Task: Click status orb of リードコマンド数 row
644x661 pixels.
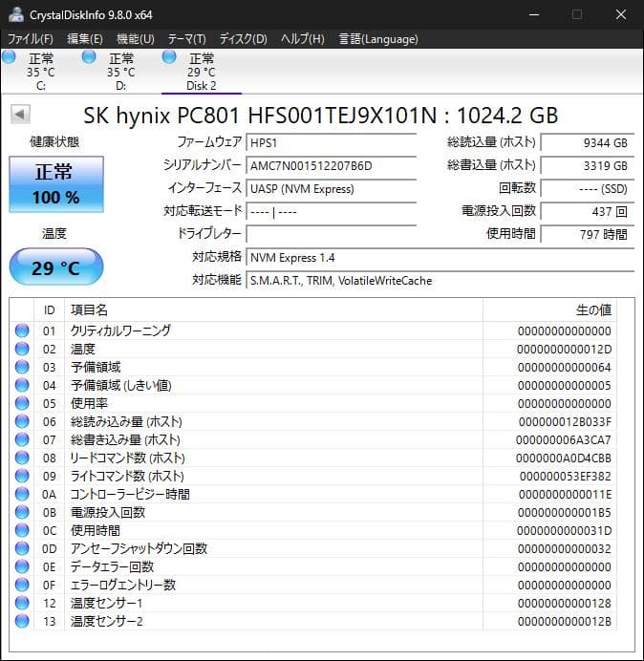Action: 22,458
